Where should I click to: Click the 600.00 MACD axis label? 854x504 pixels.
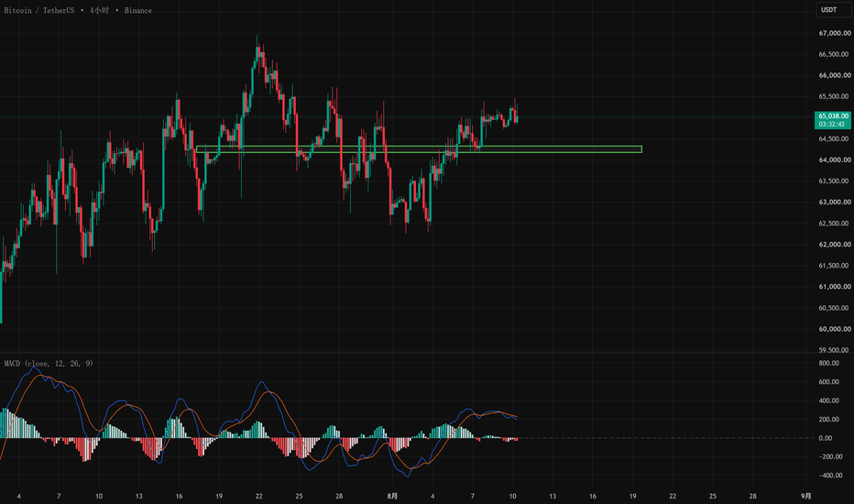click(828, 382)
